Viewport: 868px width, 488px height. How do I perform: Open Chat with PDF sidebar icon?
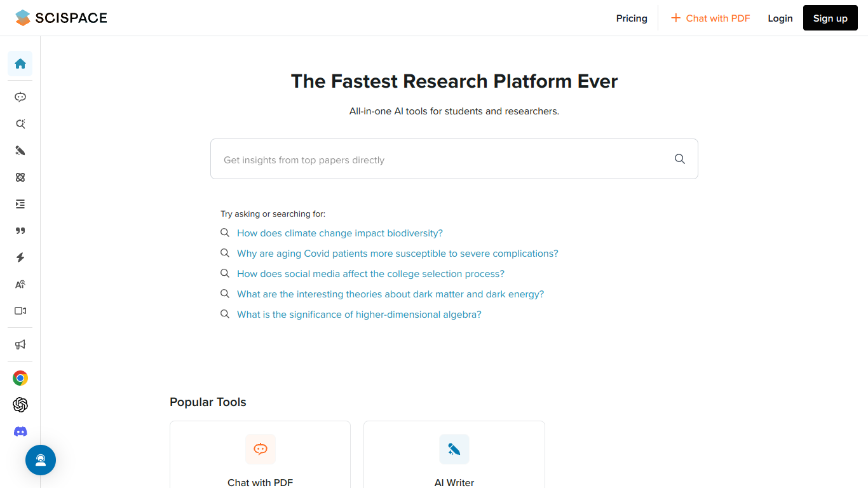(x=20, y=97)
